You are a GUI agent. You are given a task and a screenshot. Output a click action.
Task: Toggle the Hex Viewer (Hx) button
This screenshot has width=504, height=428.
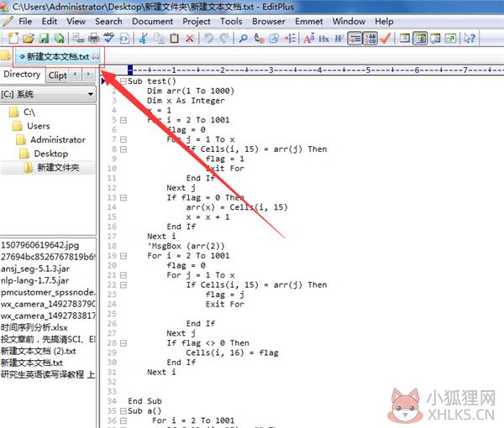tap(323, 39)
